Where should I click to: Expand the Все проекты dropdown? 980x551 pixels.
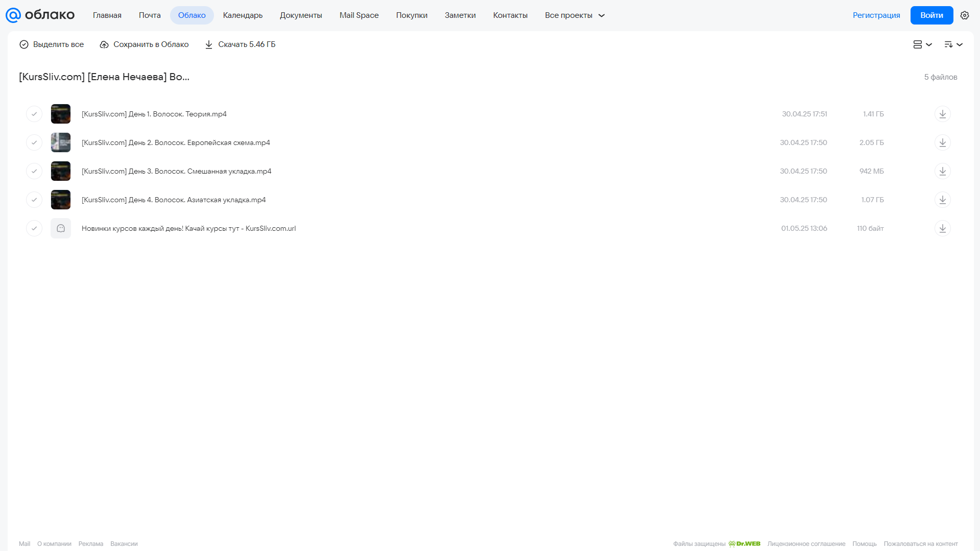(575, 15)
